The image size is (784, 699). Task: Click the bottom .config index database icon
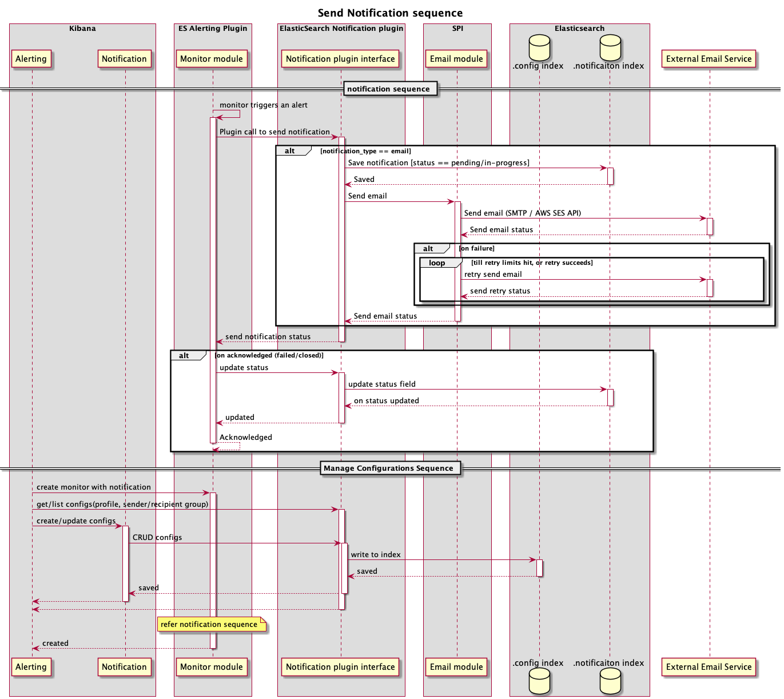tap(539, 681)
